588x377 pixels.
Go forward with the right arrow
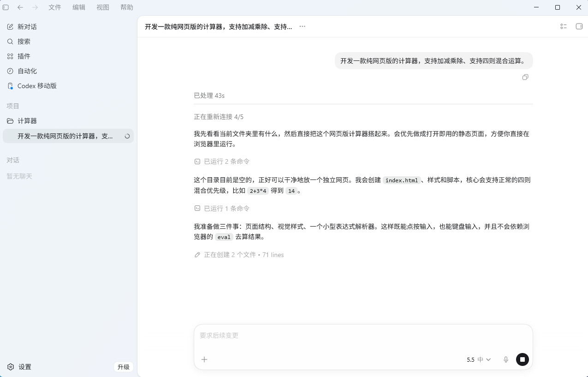click(x=35, y=7)
